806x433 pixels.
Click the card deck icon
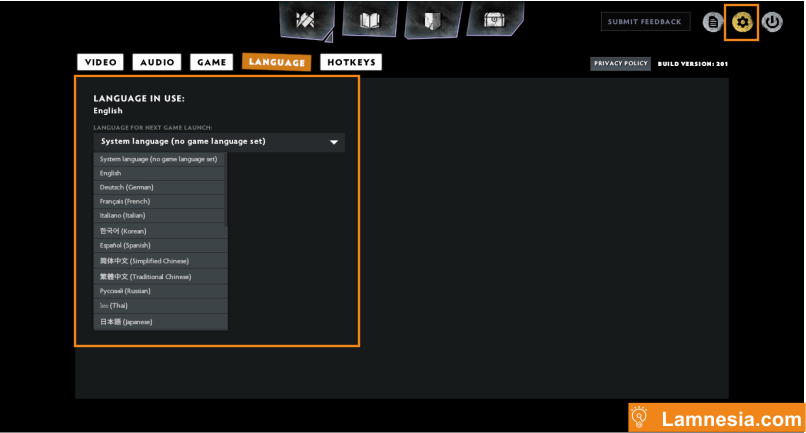point(432,20)
